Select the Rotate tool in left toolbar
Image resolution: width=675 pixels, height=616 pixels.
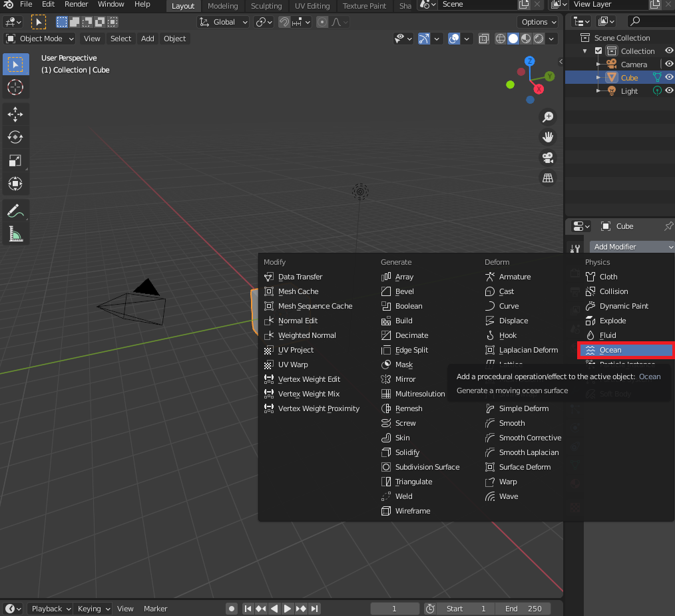click(15, 138)
